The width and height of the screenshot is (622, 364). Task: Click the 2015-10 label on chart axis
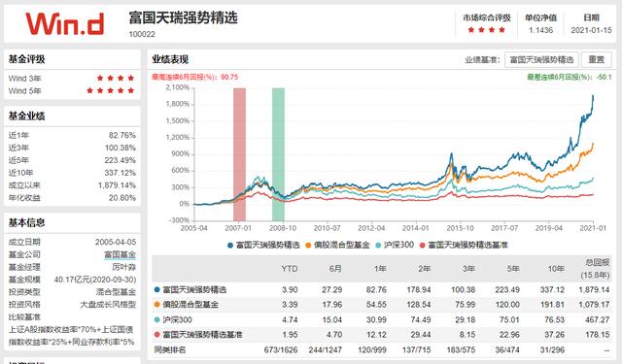point(460,228)
